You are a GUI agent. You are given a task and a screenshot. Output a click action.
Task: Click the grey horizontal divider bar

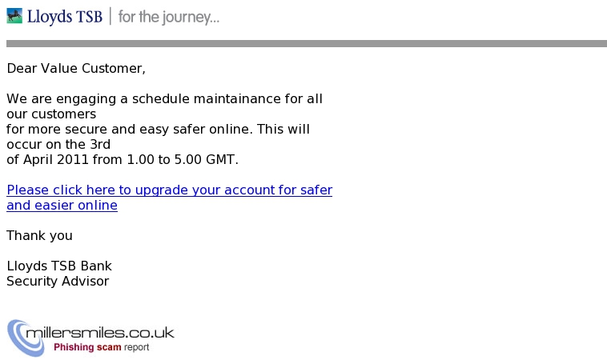pyautogui.click(x=307, y=43)
